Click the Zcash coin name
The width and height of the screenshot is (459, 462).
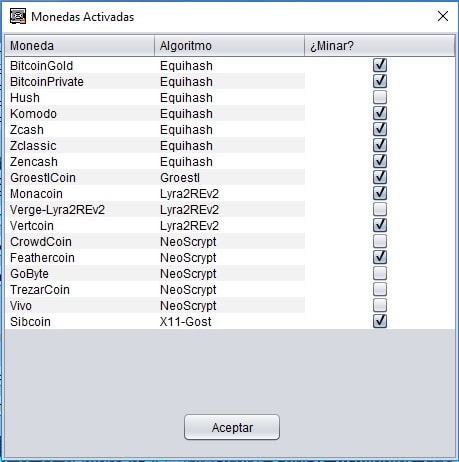coord(27,130)
